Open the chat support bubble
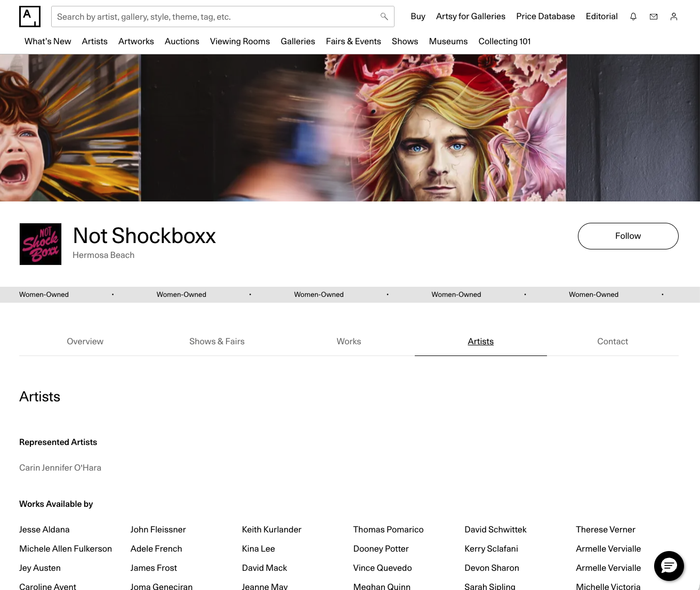The image size is (700, 590). click(x=669, y=566)
